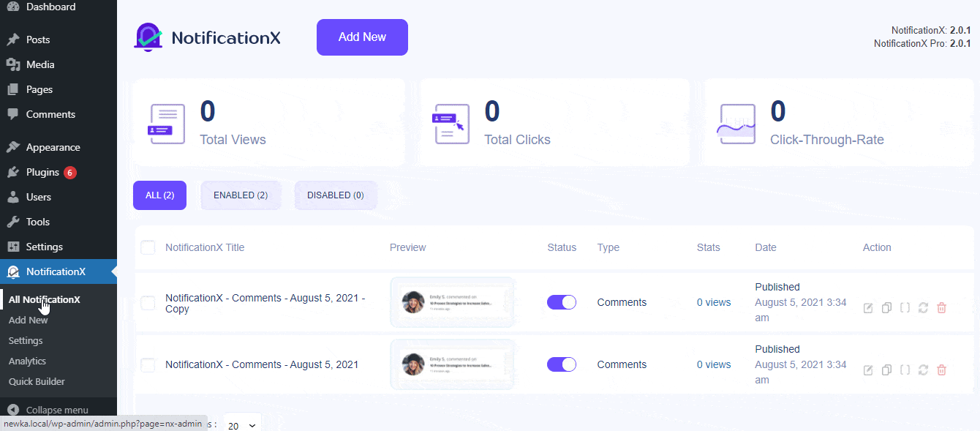Open the title 'NotificationX - Comments - August 5, 2021 - Copy'
This screenshot has height=431, width=980.
point(265,303)
